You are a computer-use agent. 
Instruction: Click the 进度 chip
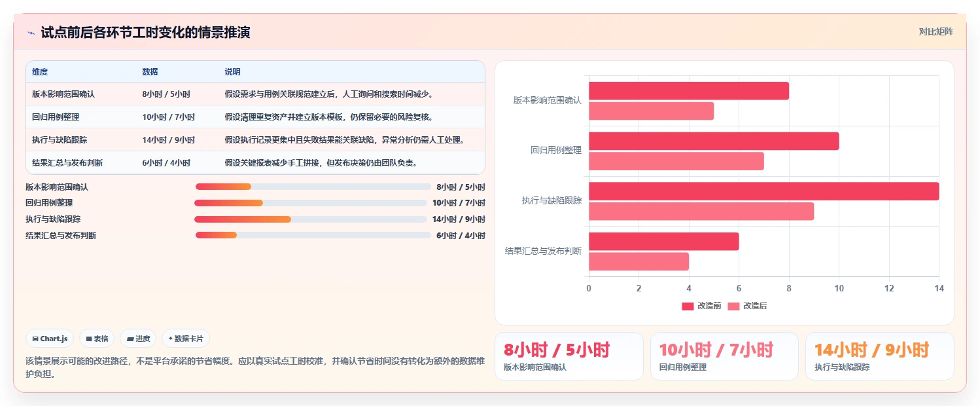[x=138, y=339]
